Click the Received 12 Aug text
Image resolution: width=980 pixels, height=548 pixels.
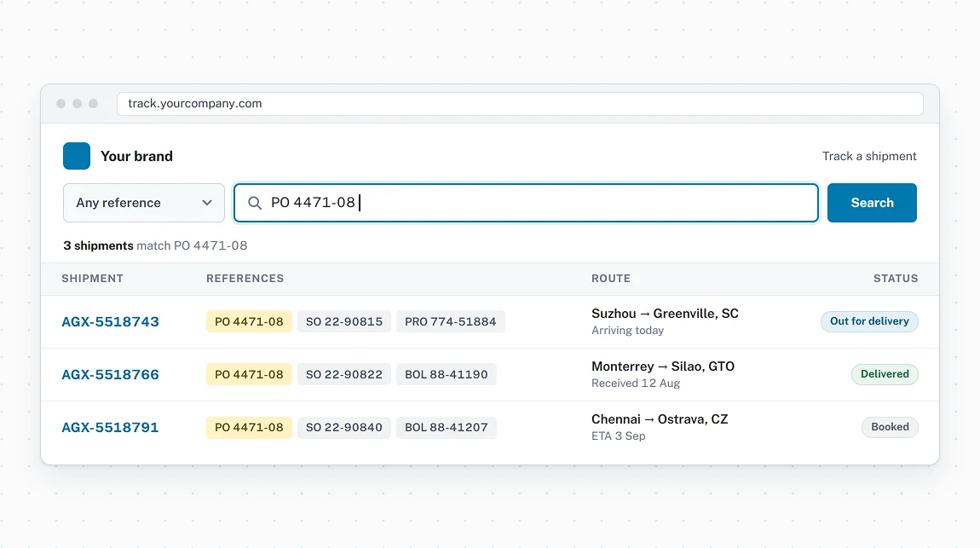(x=636, y=383)
